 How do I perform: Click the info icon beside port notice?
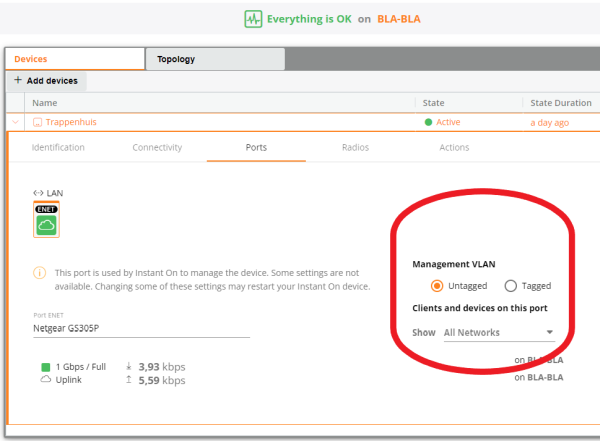coord(40,272)
